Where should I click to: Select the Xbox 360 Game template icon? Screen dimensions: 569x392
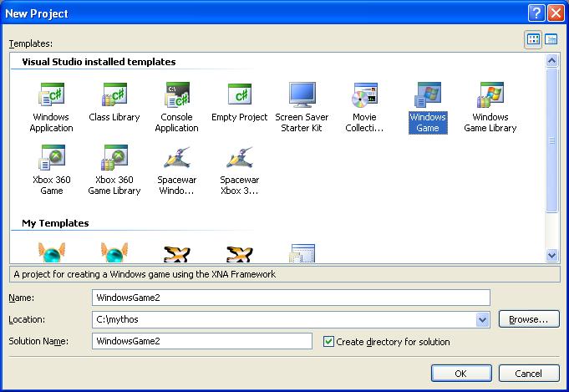pos(52,157)
